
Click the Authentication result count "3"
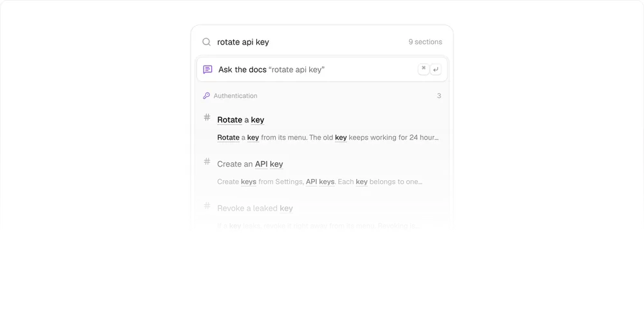click(x=439, y=96)
